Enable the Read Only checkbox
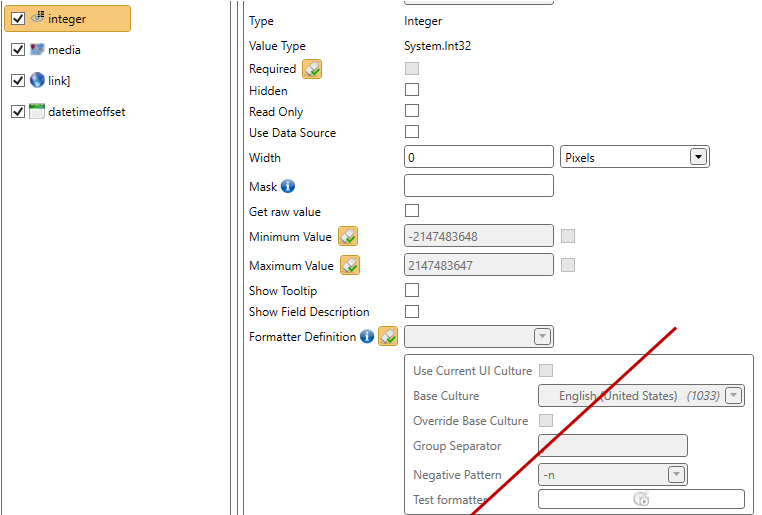This screenshot has width=762, height=515. click(412, 111)
